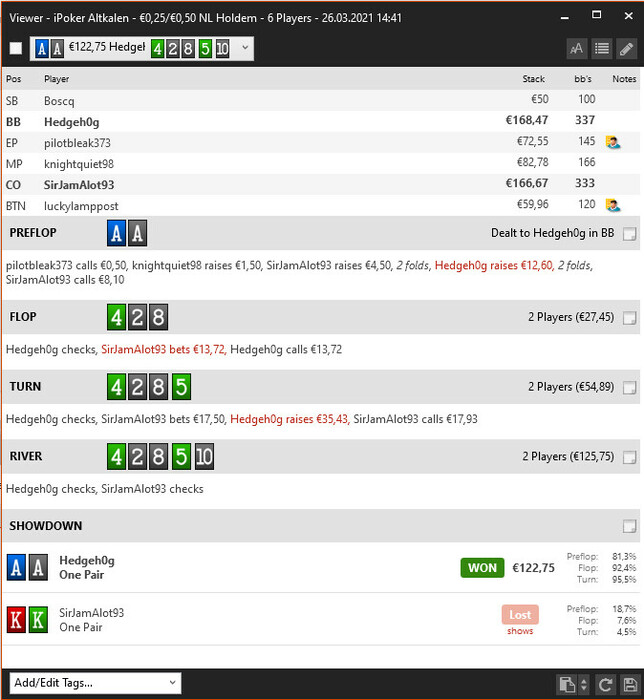The image size is (644, 700).
Task: Click the red 'shows' link under Lost
Action: tap(520, 631)
